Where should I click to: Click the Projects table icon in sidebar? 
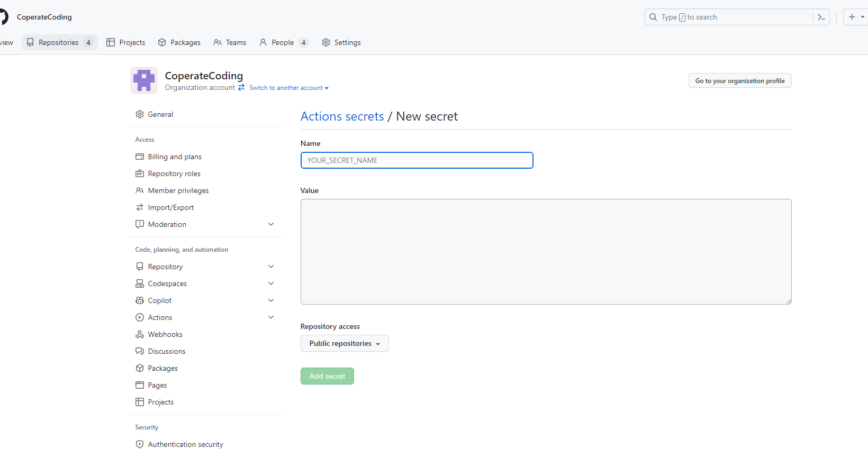click(140, 402)
